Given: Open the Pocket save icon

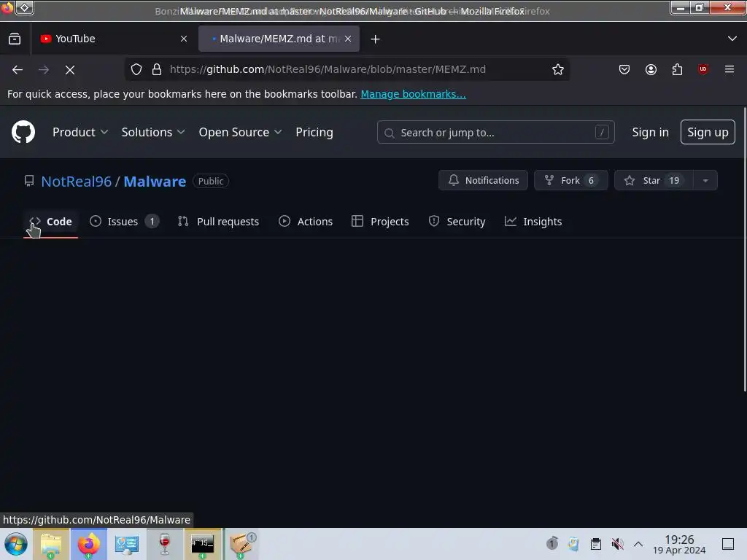Looking at the screenshot, I should (624, 69).
